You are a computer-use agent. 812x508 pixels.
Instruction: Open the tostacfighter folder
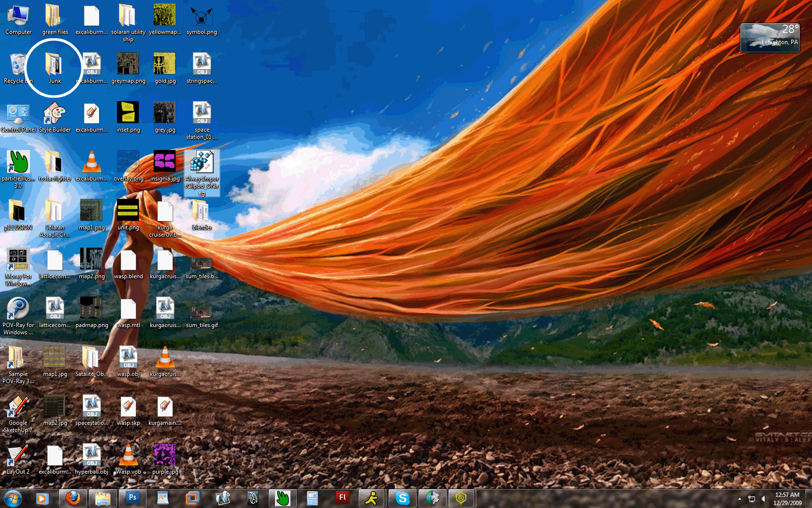pyautogui.click(x=55, y=166)
